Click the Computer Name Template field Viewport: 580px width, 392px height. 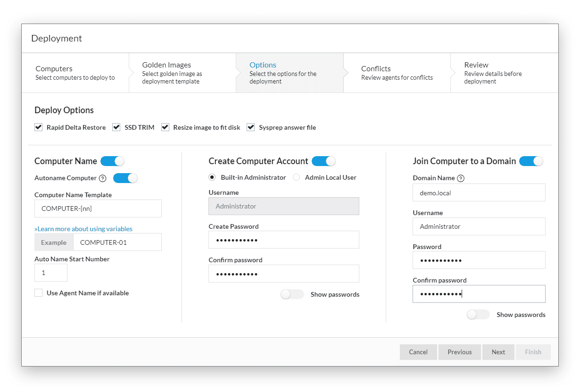pos(98,209)
